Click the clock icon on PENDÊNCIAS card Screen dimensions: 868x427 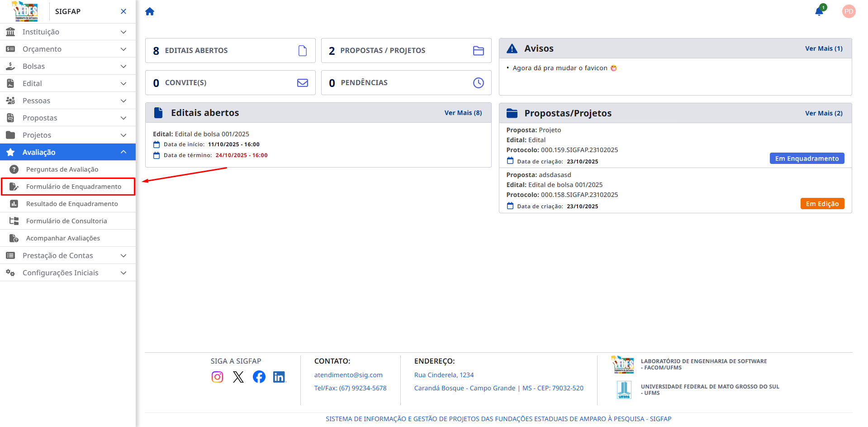coord(478,82)
